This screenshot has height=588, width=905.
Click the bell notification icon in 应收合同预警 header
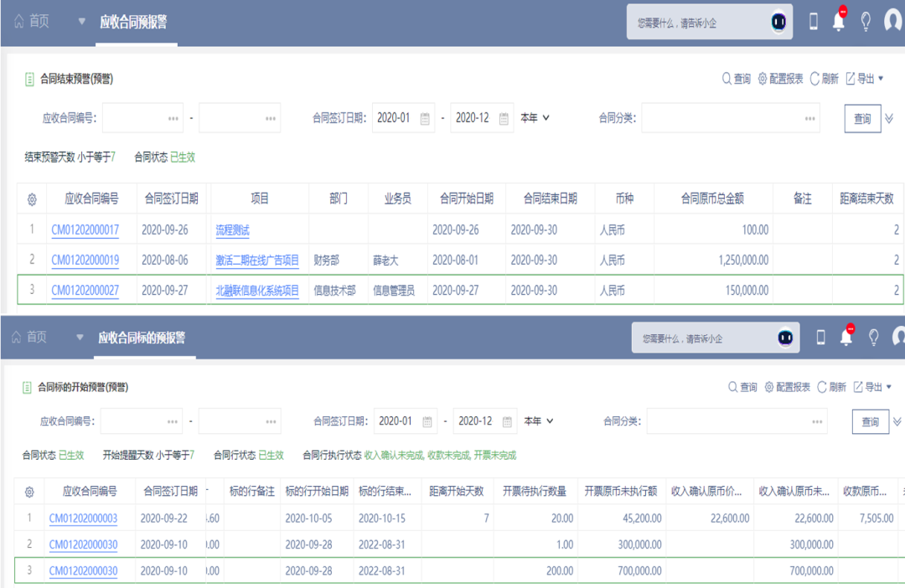tap(839, 23)
